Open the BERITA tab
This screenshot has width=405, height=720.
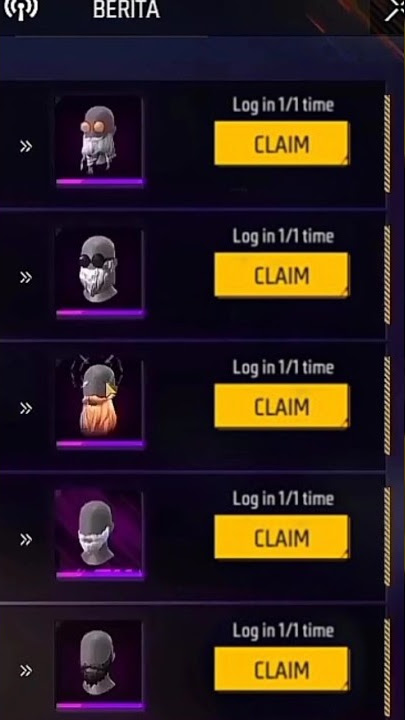(126, 10)
